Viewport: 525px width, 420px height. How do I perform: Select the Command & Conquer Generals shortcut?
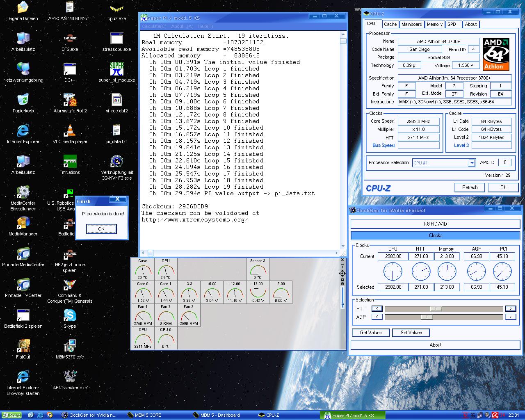70,291
